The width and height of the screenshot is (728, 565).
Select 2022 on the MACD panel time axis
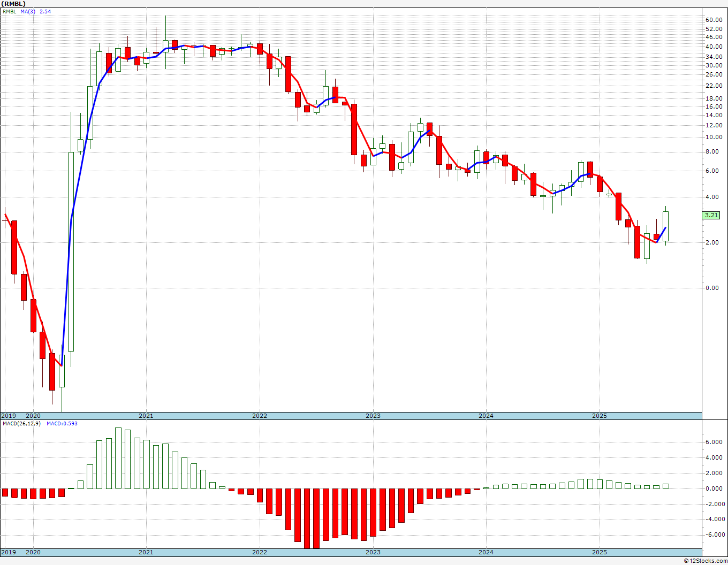(x=260, y=552)
